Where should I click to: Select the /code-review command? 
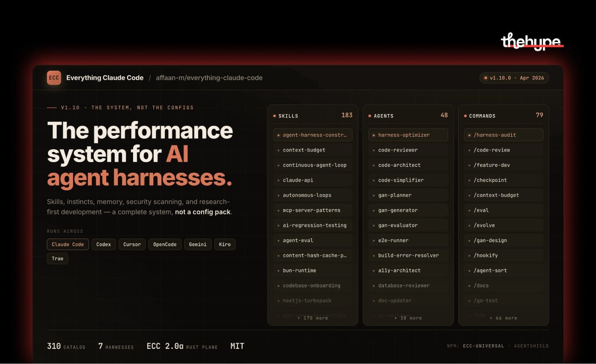click(x=504, y=150)
